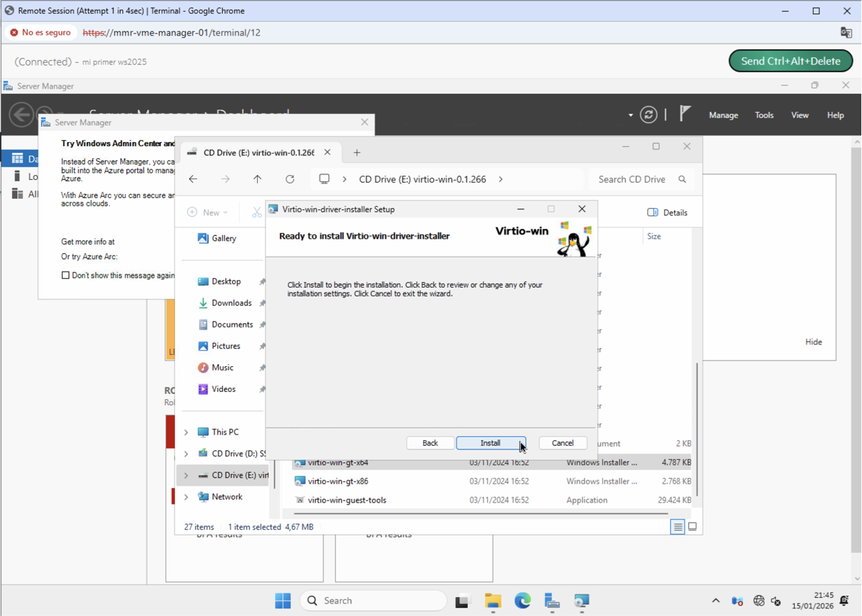The image size is (862, 616).
Task: Open the Server Manager notifications flag
Action: (684, 114)
